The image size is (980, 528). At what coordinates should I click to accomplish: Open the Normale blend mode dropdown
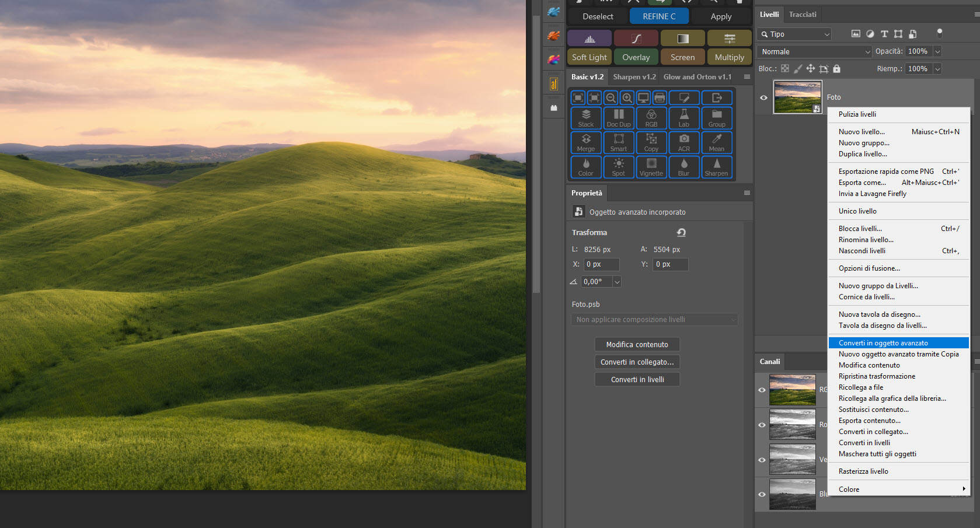click(x=814, y=51)
